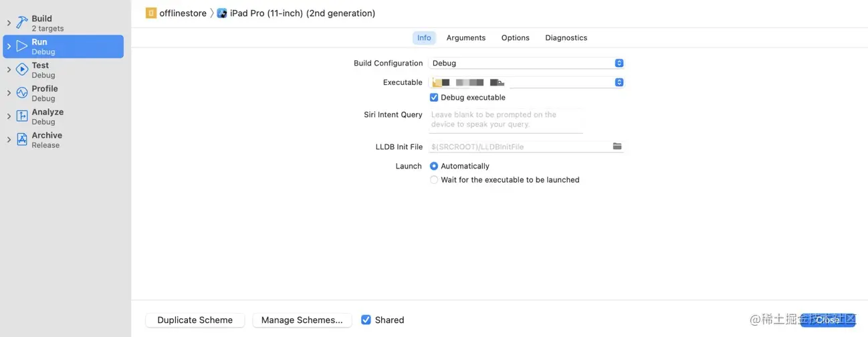Click the LLDB Init File folder icon
Viewport: 868px width, 337px height.
[x=617, y=146]
